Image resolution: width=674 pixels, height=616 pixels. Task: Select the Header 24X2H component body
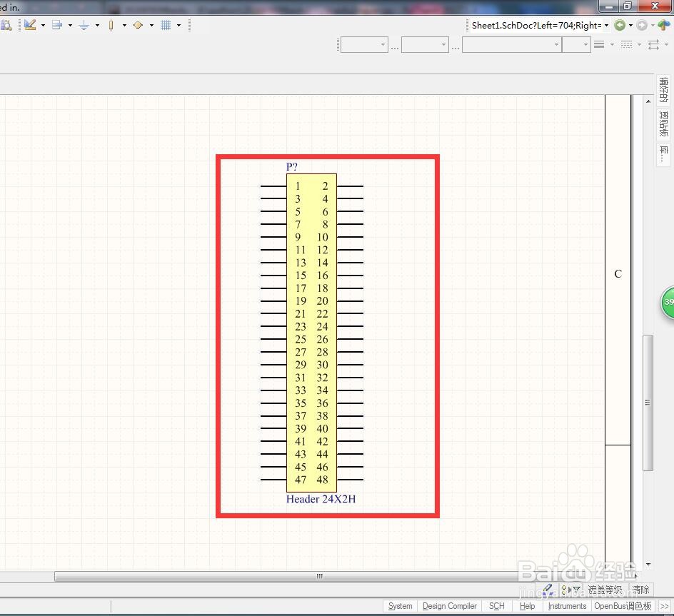pyautogui.click(x=311, y=333)
